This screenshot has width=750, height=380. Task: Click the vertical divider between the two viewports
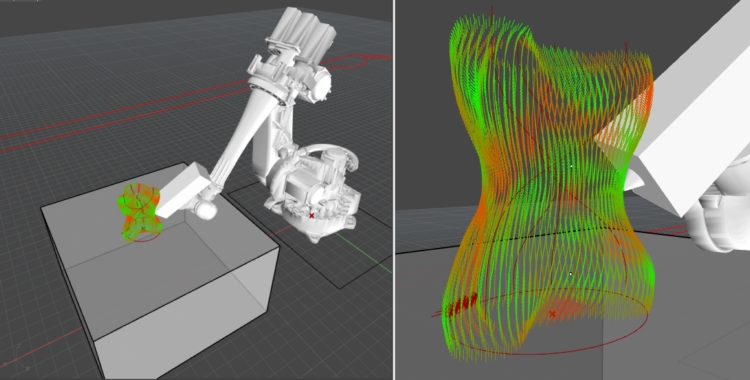click(394, 190)
